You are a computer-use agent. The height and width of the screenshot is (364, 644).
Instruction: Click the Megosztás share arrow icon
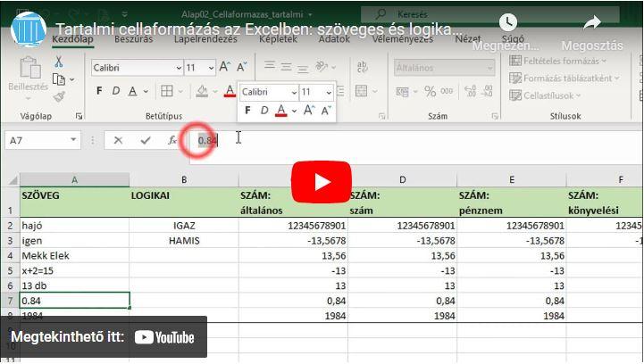591,23
